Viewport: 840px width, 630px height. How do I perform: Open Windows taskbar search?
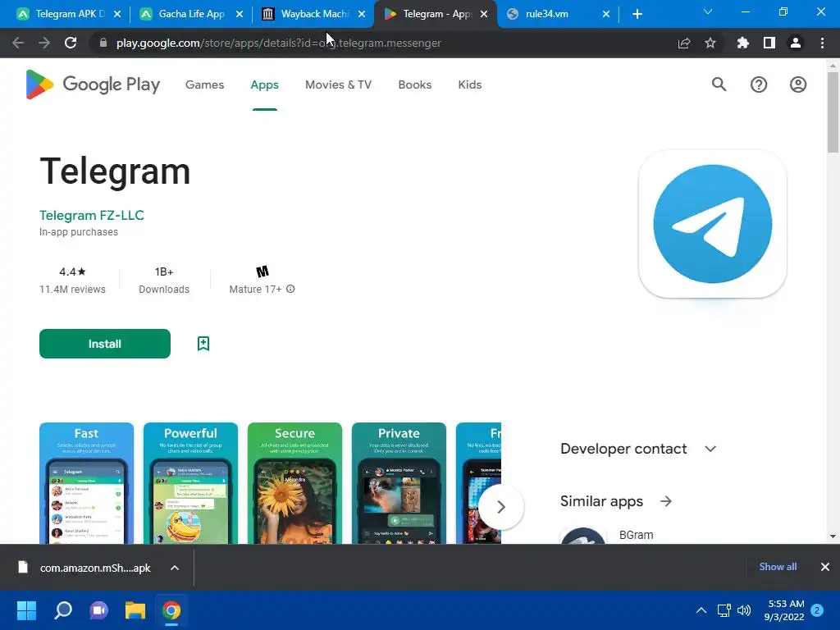pos(62,610)
